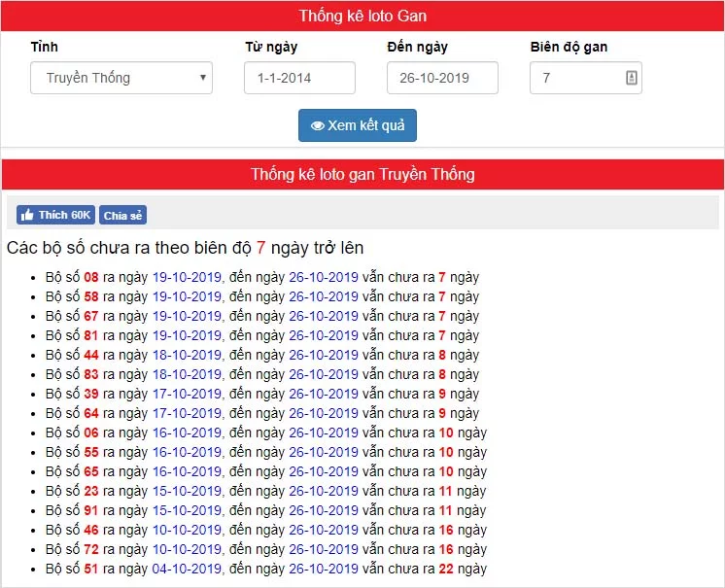Click the Thống kê loto Gan header

pos(362,16)
